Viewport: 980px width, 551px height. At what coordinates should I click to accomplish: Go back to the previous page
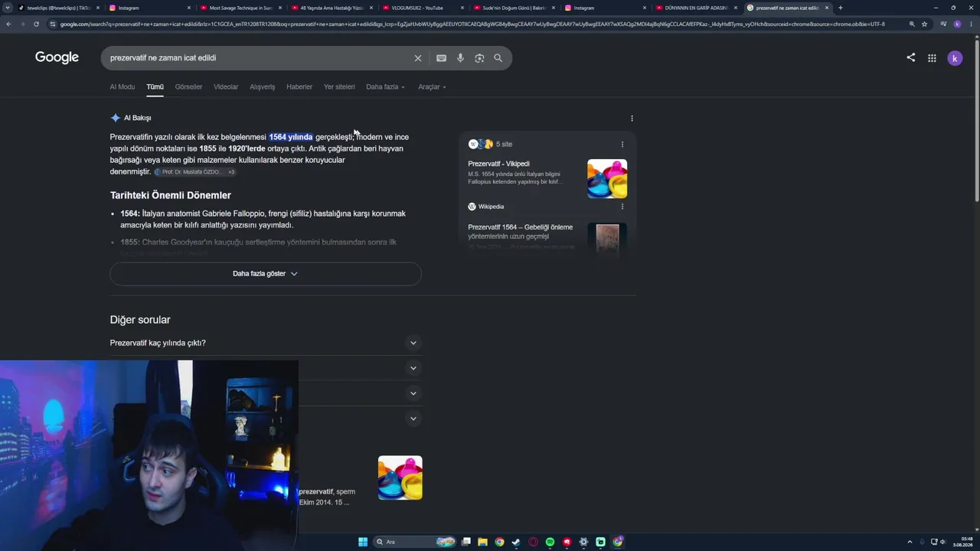pos(8,24)
